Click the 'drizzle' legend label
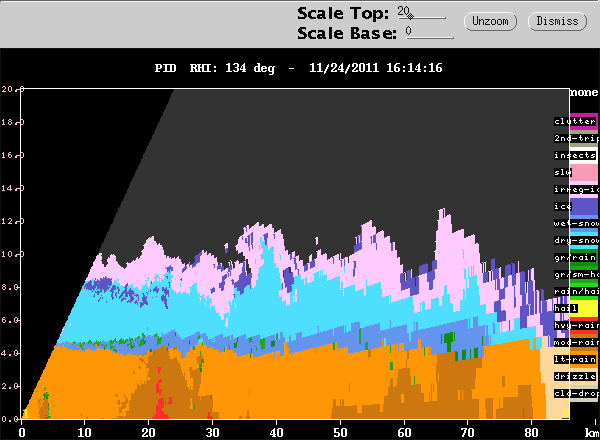Image resolution: width=600 pixels, height=440 pixels. (575, 376)
